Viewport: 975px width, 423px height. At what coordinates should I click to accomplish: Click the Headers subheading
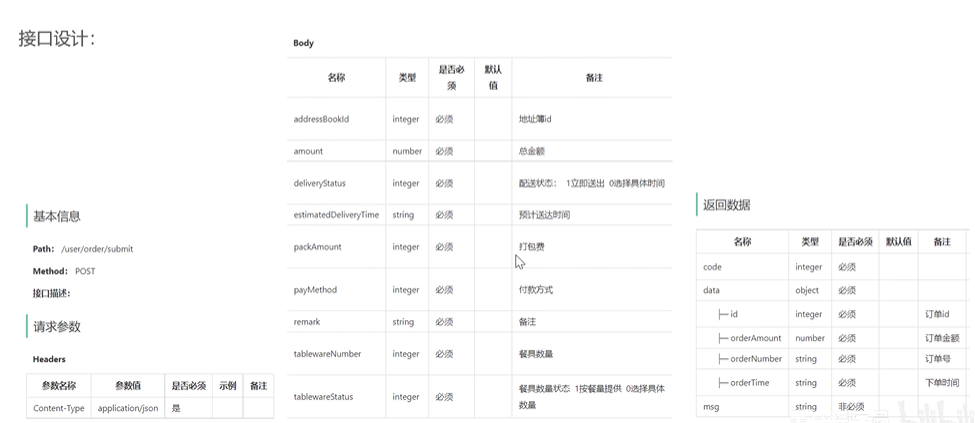[49, 359]
